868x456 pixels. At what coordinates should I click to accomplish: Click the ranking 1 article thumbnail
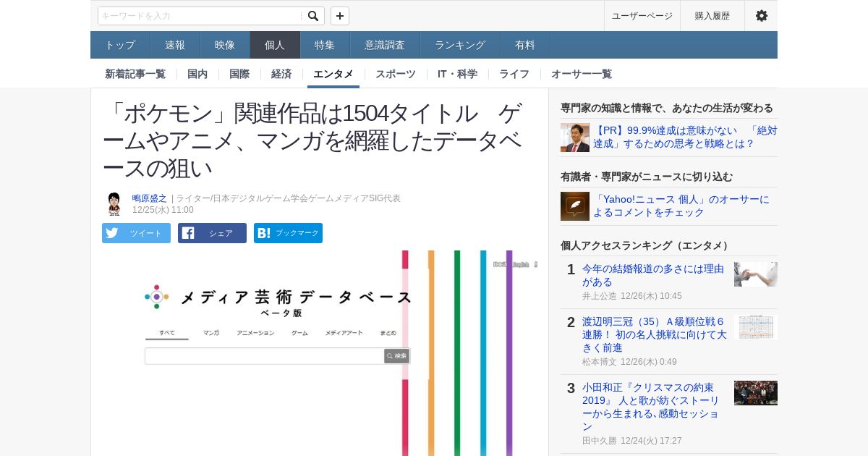coord(756,274)
